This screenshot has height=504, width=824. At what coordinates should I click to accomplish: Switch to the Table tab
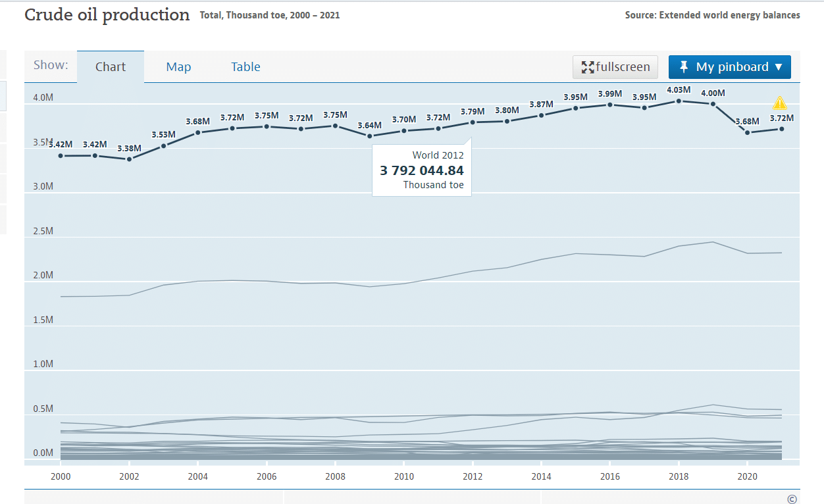coord(245,67)
